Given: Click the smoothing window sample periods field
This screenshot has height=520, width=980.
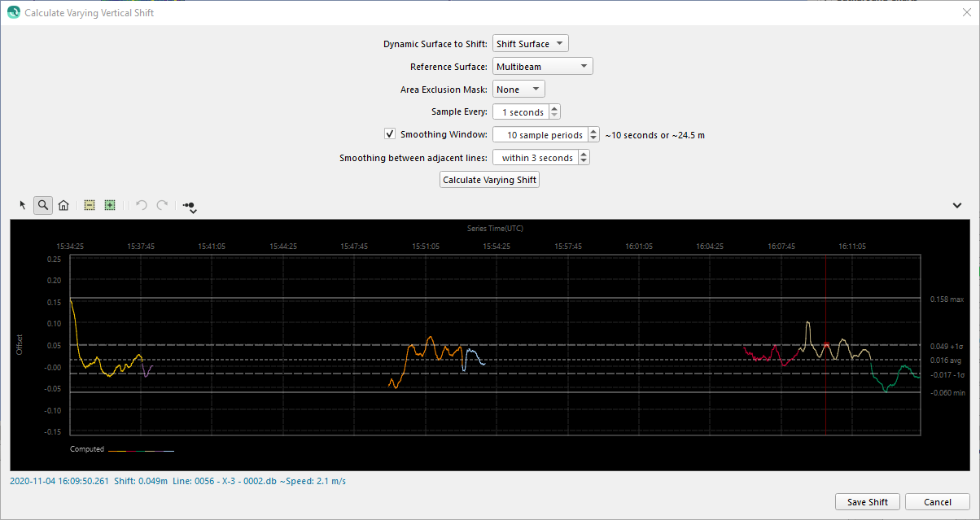Looking at the screenshot, I should pyautogui.click(x=540, y=135).
